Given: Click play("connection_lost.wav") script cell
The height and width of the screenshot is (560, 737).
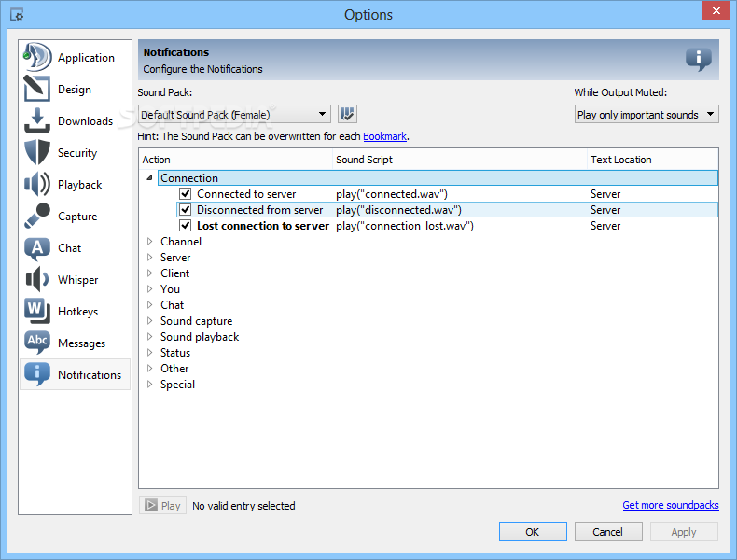Looking at the screenshot, I should (405, 226).
